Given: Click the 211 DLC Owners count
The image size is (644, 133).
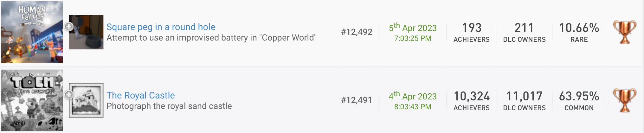Looking at the screenshot, I should [x=524, y=32].
